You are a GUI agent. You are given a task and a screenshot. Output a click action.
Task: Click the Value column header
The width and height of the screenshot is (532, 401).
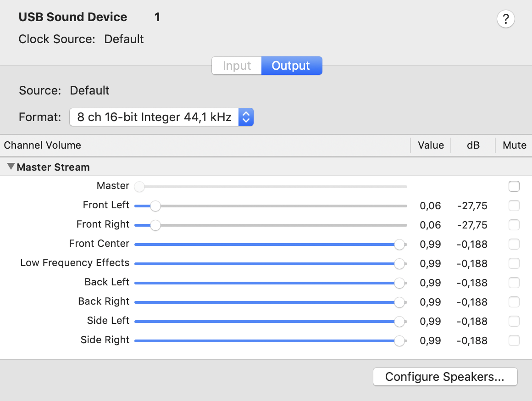431,145
